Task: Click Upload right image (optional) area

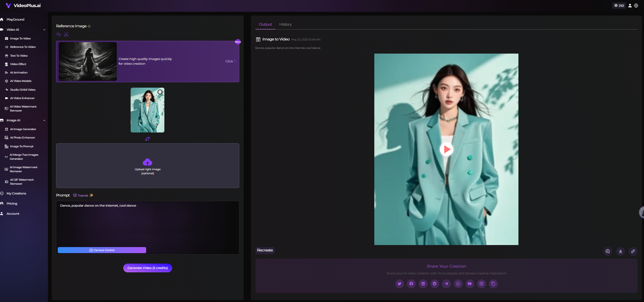Action: click(147, 165)
